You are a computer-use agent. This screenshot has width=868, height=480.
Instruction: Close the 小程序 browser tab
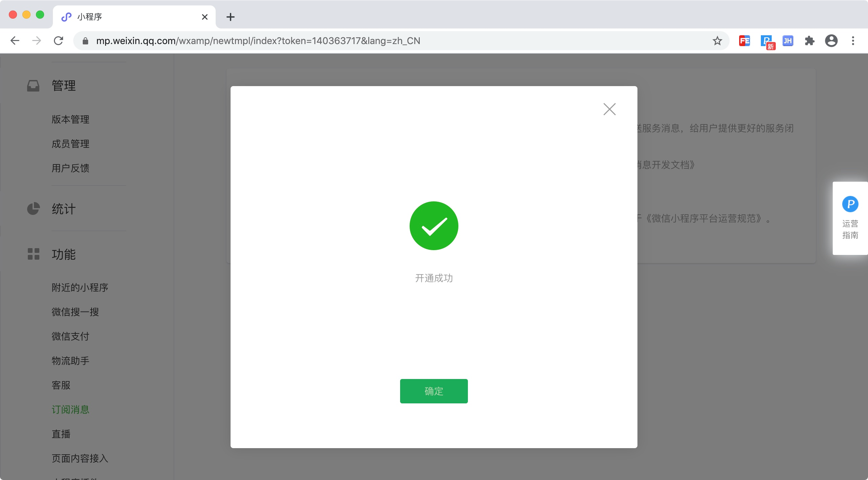point(204,17)
